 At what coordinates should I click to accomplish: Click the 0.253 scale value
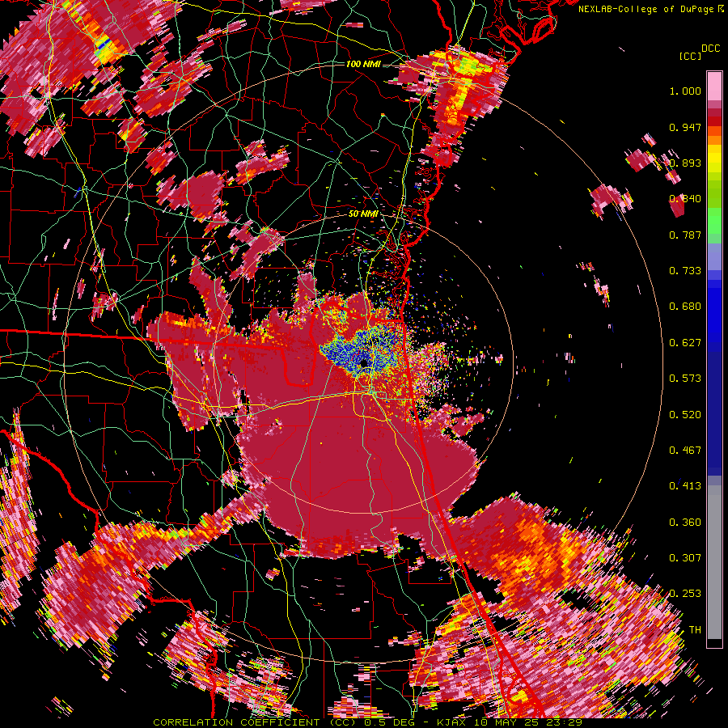tap(685, 594)
